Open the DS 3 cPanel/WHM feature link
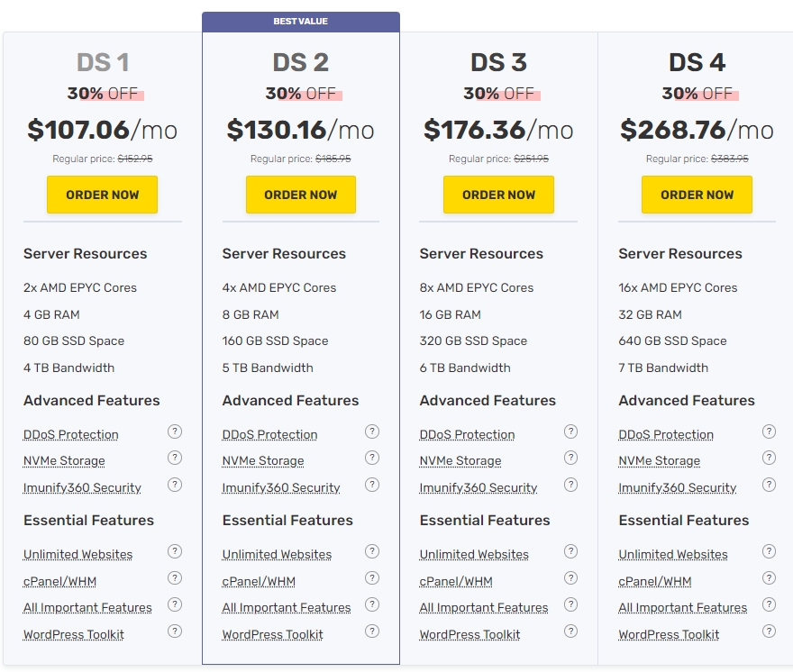The image size is (793, 672). (455, 582)
